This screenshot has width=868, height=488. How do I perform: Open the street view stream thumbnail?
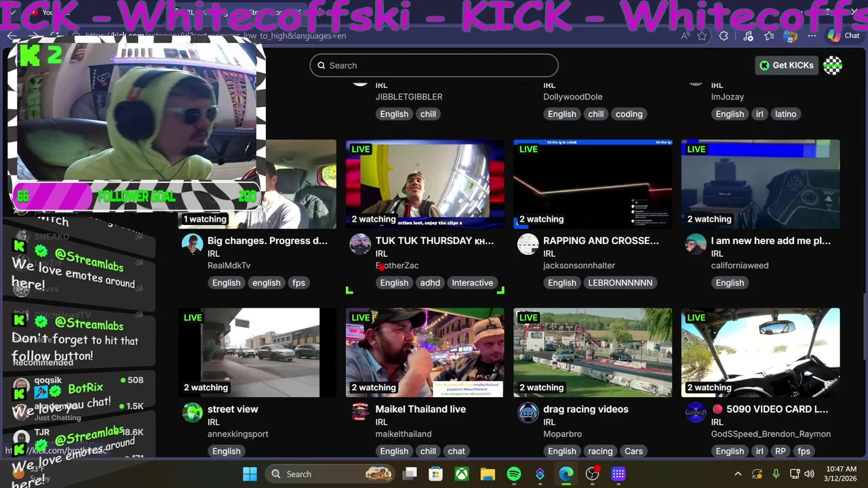pyautogui.click(x=258, y=352)
